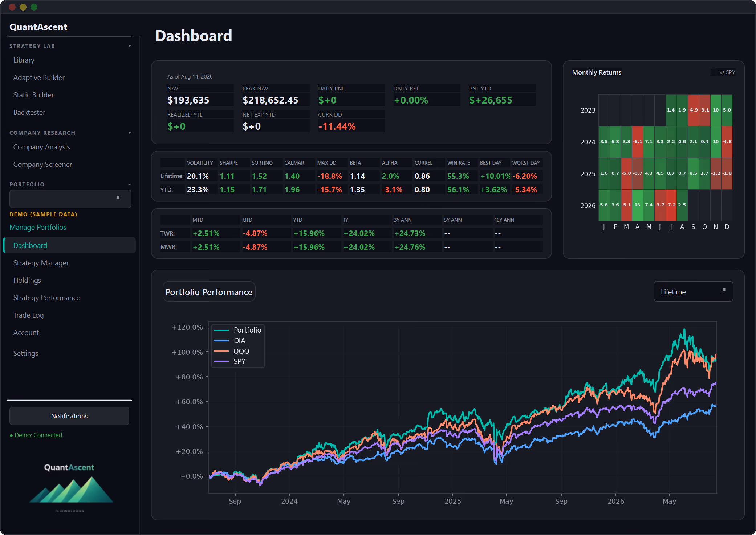This screenshot has width=756, height=535.
Task: Click the QuantAscent sidebar title
Action: (38, 27)
